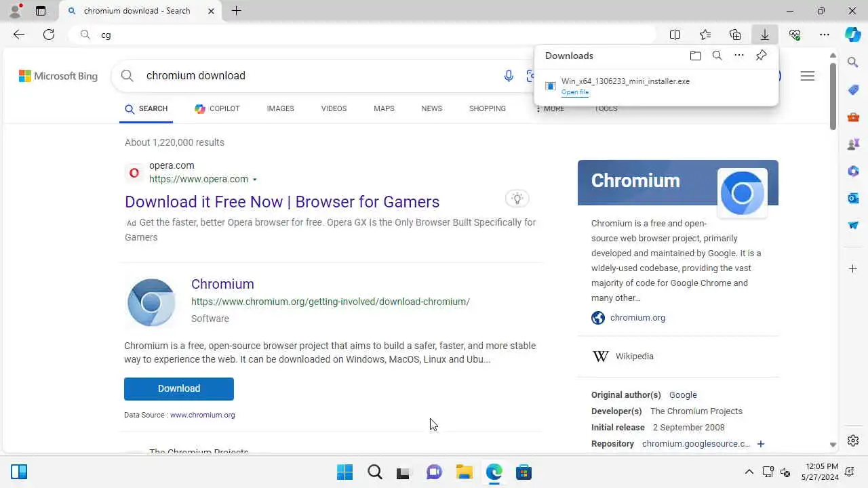Click the scroll down arrow of the page
This screenshot has width=868, height=488.
[833, 445]
